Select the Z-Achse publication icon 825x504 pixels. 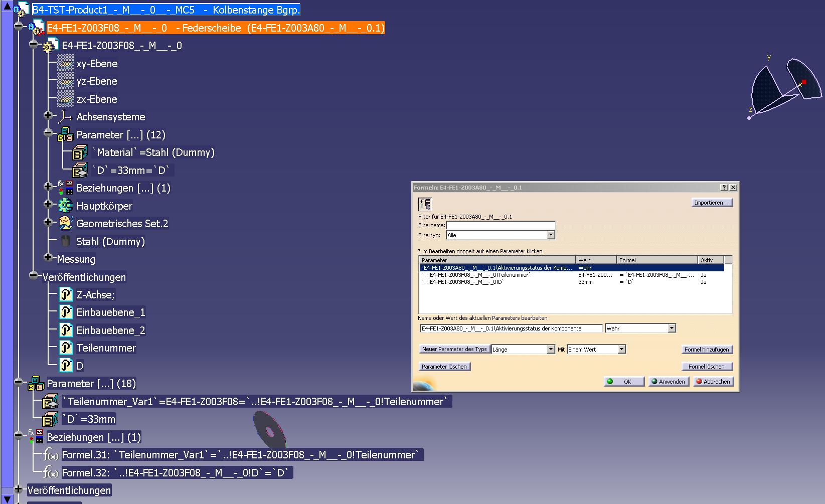point(66,294)
